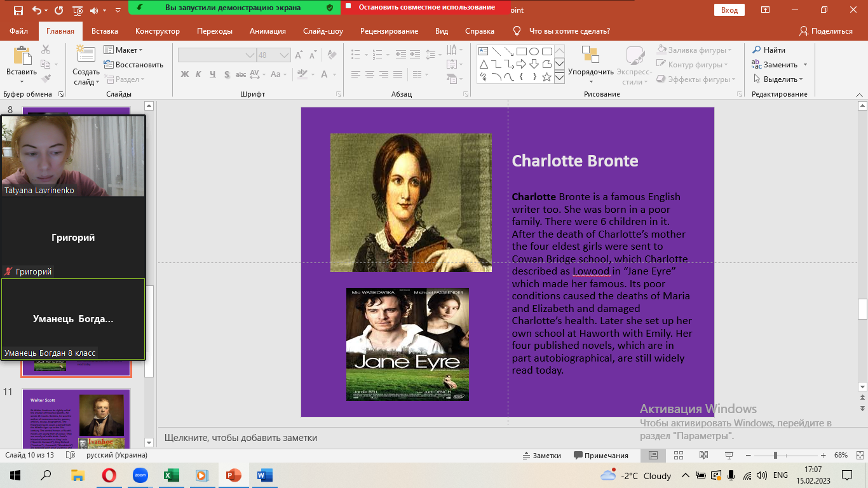Click the Найти find button

tap(769, 50)
